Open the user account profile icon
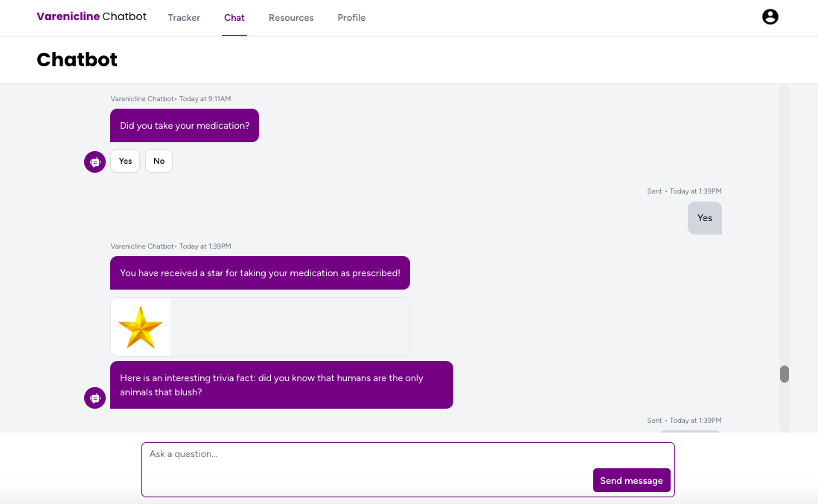 pyautogui.click(x=770, y=17)
